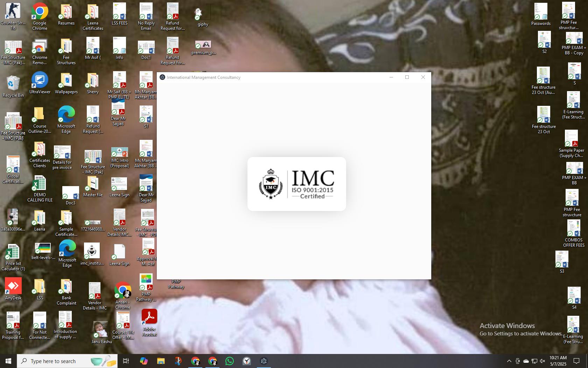Open the taskbar clock showing 10:21 AM
The width and height of the screenshot is (588, 368).
tap(558, 361)
